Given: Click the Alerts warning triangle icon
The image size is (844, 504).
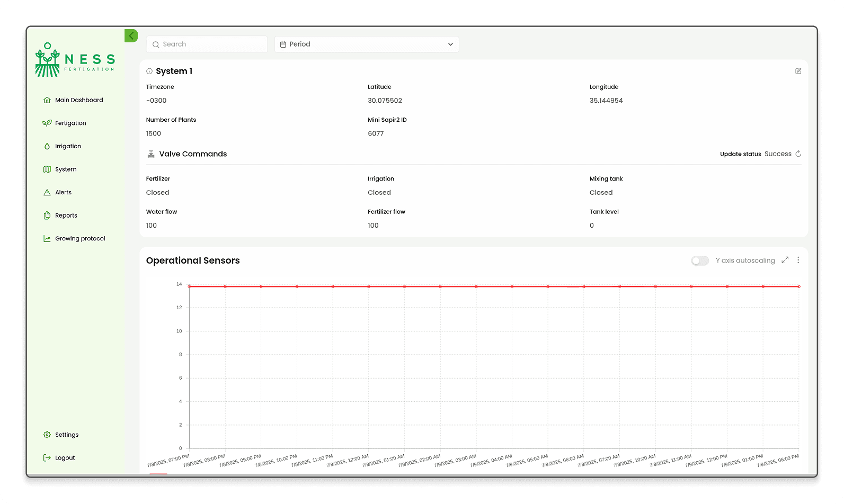Looking at the screenshot, I should pyautogui.click(x=47, y=193).
